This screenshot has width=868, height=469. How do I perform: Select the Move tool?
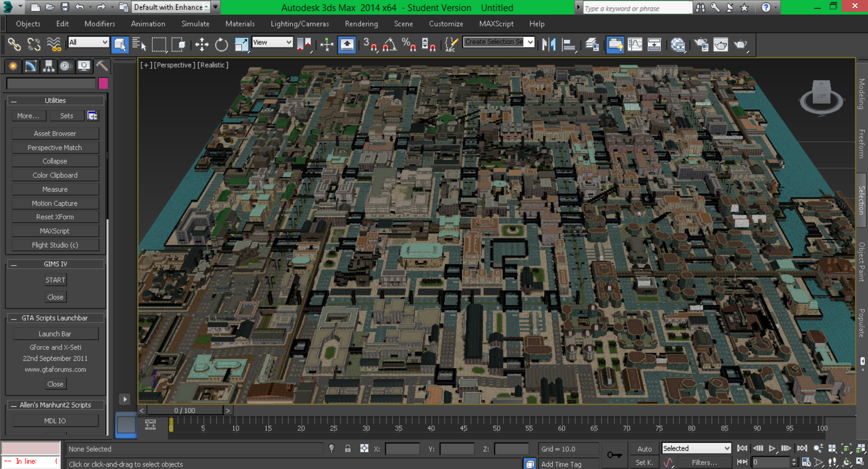click(201, 45)
